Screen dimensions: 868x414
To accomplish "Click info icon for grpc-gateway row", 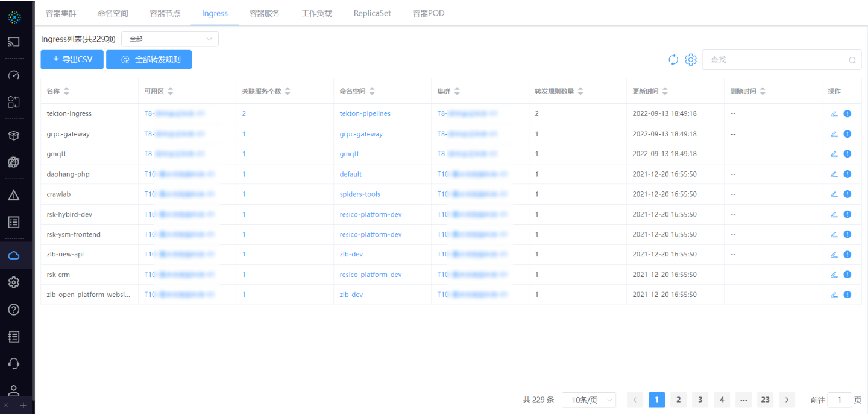I will [x=848, y=134].
